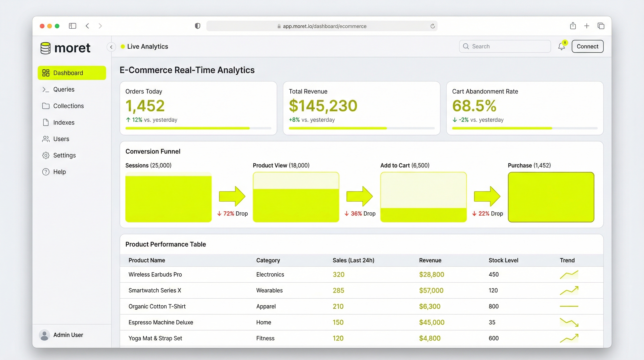Collapse the Live Analytics header with the chevron
Screen dimensions: 644x360
pos(111,47)
